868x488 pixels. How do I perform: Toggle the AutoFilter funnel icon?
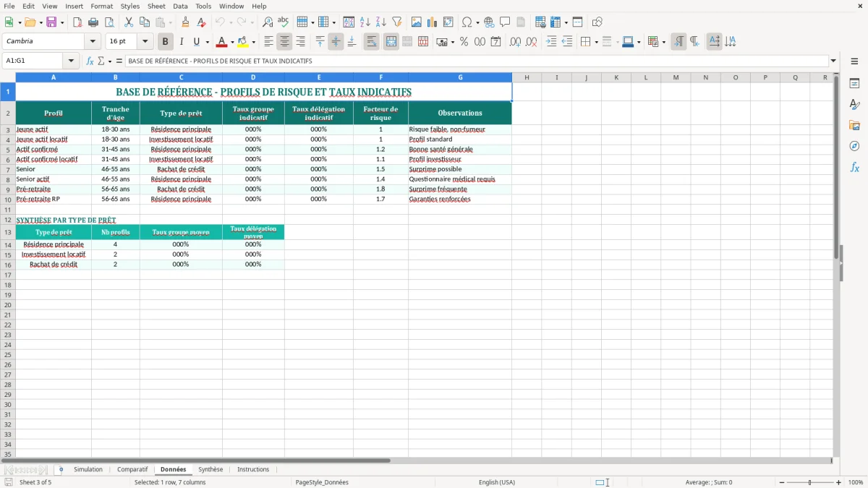pyautogui.click(x=397, y=22)
